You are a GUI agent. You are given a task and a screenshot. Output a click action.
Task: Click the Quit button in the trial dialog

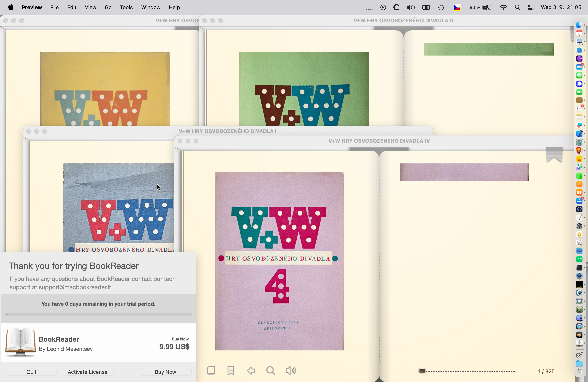(x=32, y=372)
